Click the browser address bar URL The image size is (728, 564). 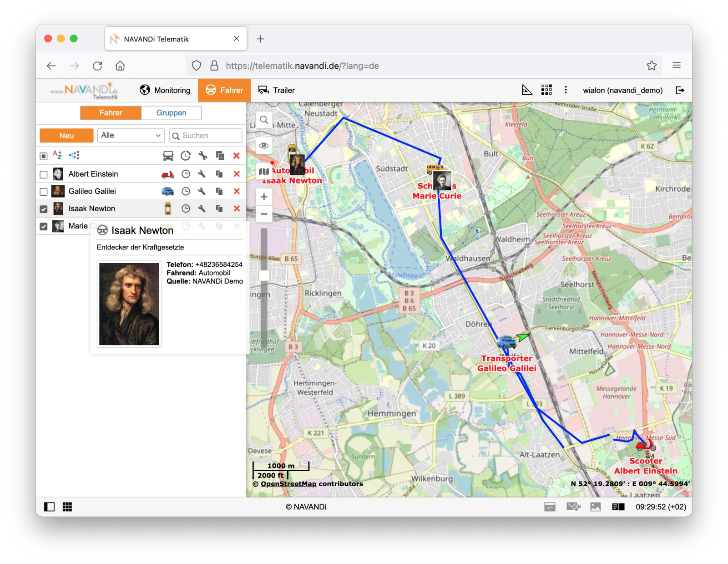(x=303, y=66)
